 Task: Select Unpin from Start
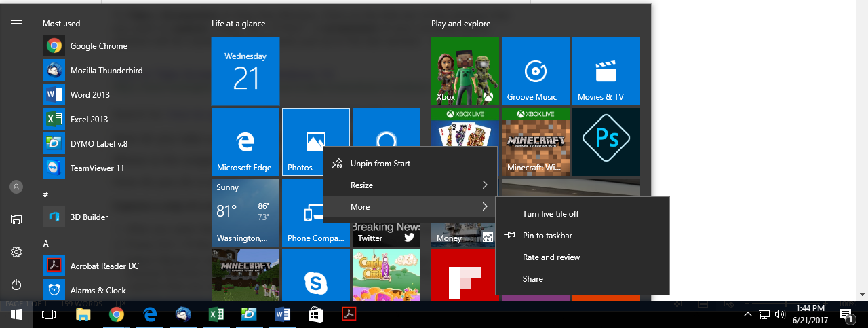(x=380, y=164)
